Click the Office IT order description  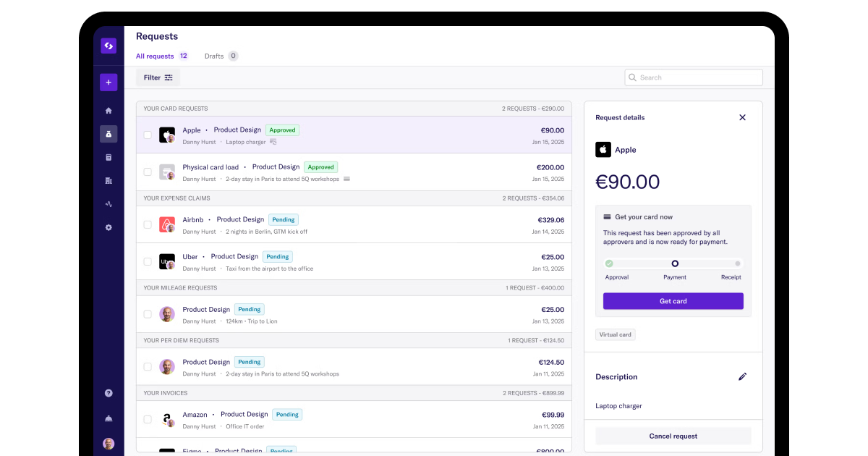point(245,427)
